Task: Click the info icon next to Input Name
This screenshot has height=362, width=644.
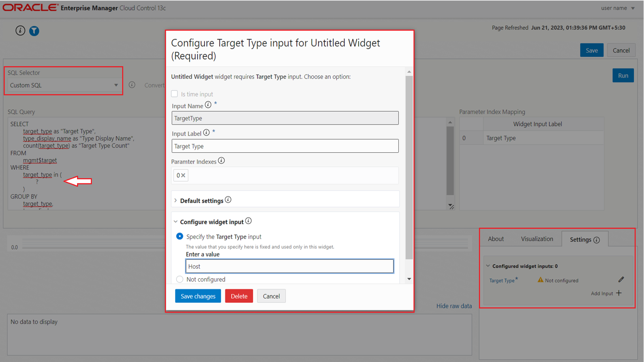Action: click(x=208, y=105)
